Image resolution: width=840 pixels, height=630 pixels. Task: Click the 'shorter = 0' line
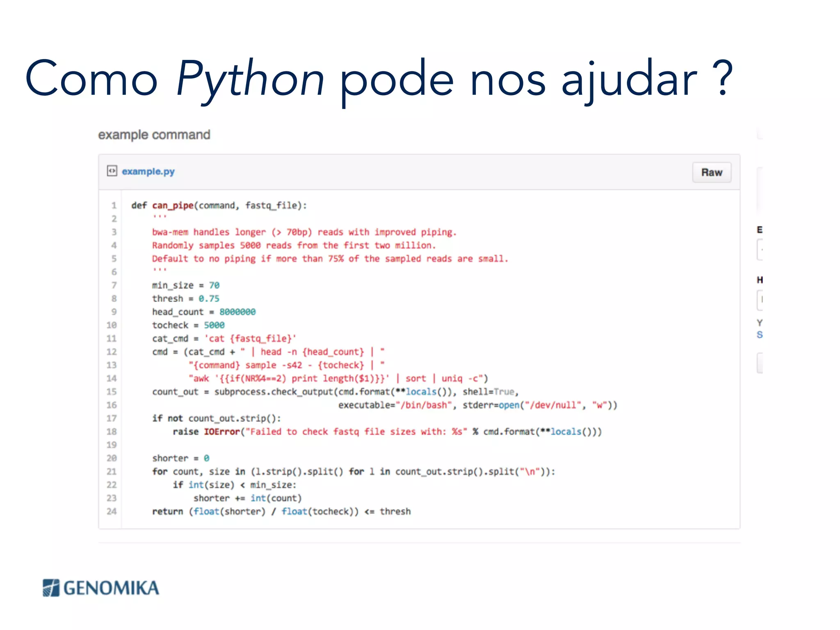181,458
